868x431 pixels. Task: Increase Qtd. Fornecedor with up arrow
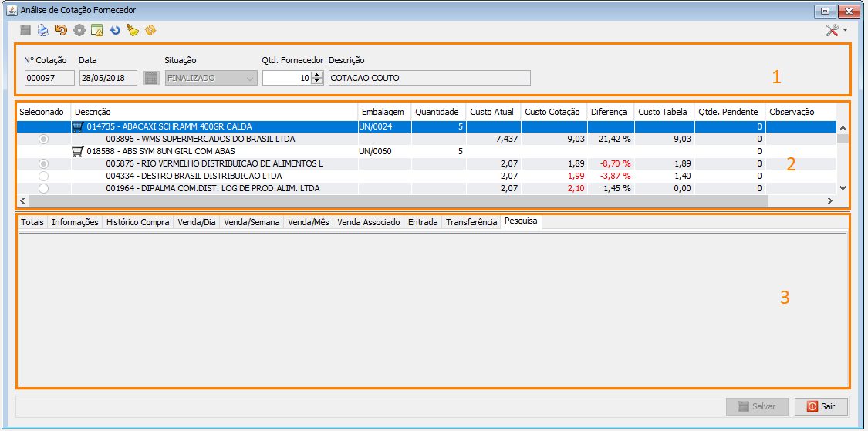[317, 75]
